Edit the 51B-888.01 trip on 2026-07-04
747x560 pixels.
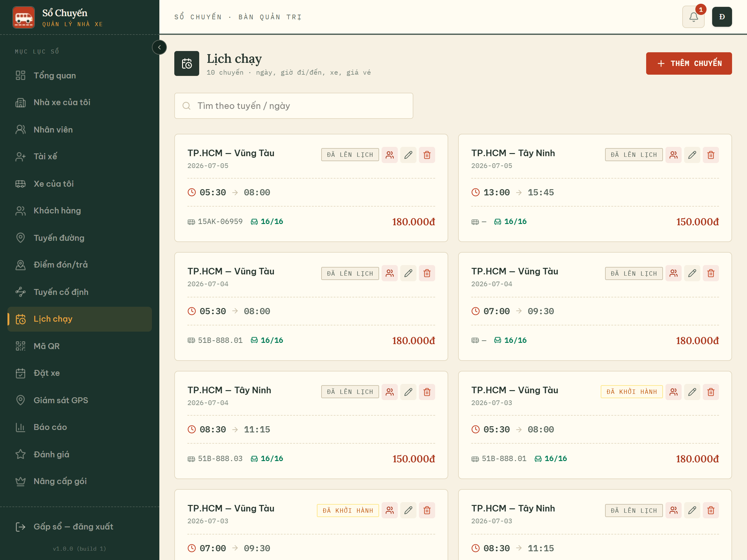(408, 273)
